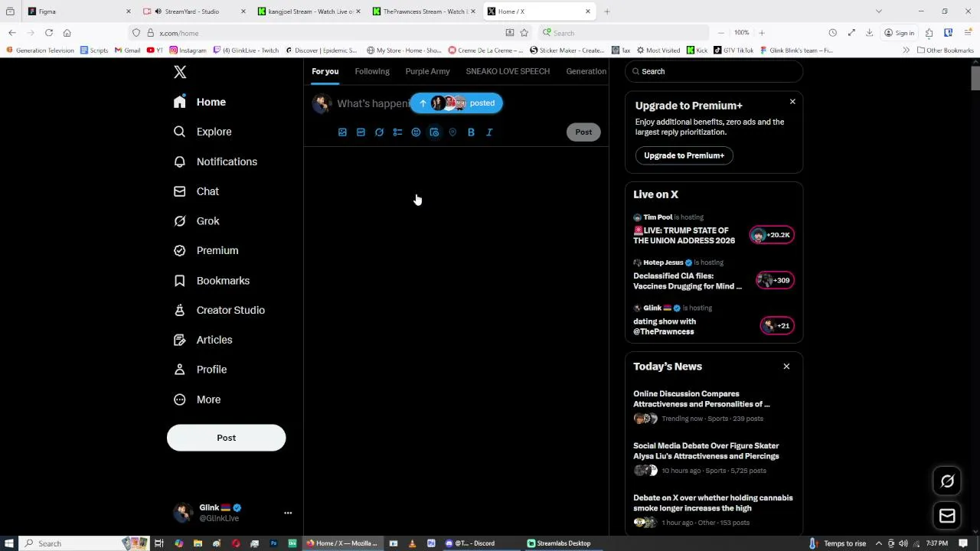This screenshot has height=551, width=980.
Task: Click the What's happening compose field
Action: point(373,103)
